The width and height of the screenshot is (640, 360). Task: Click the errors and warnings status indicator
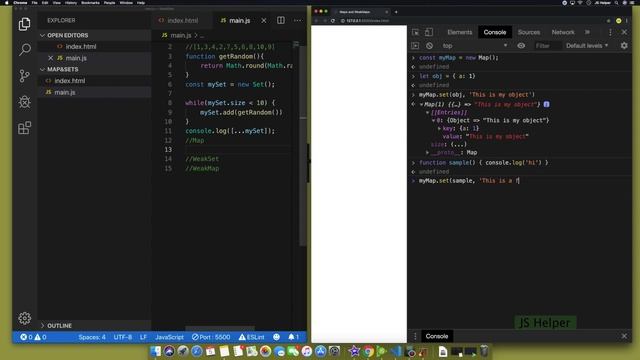pos(33,337)
